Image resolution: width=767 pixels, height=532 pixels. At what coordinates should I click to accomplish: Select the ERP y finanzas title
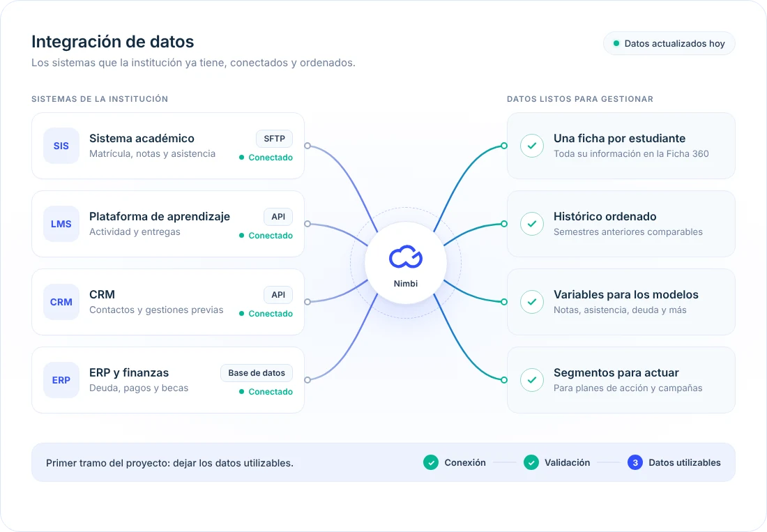(129, 373)
